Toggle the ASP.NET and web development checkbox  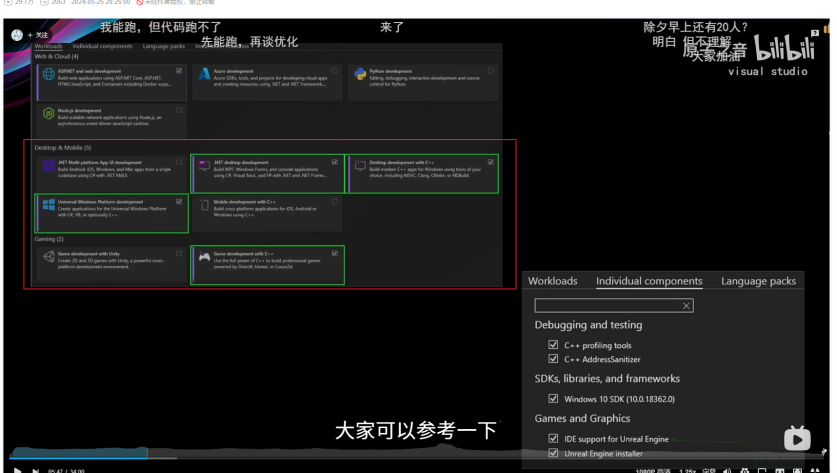pyautogui.click(x=179, y=70)
